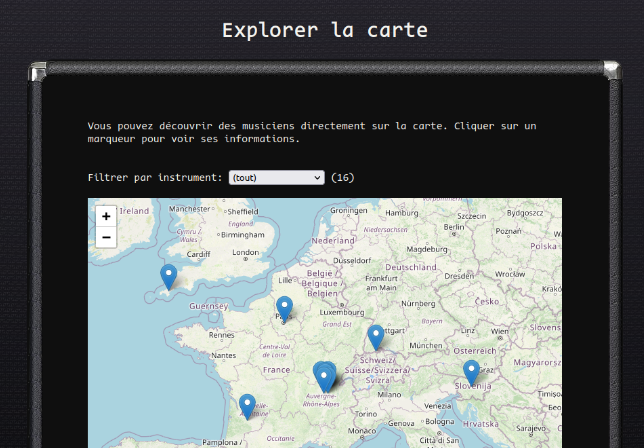
Task: Click Nantes on the map
Action: point(224,355)
